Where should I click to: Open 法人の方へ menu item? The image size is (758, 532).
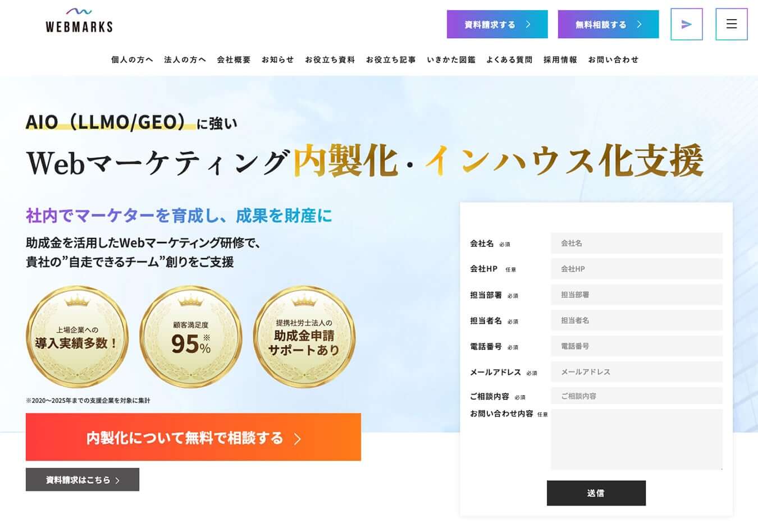(x=185, y=59)
